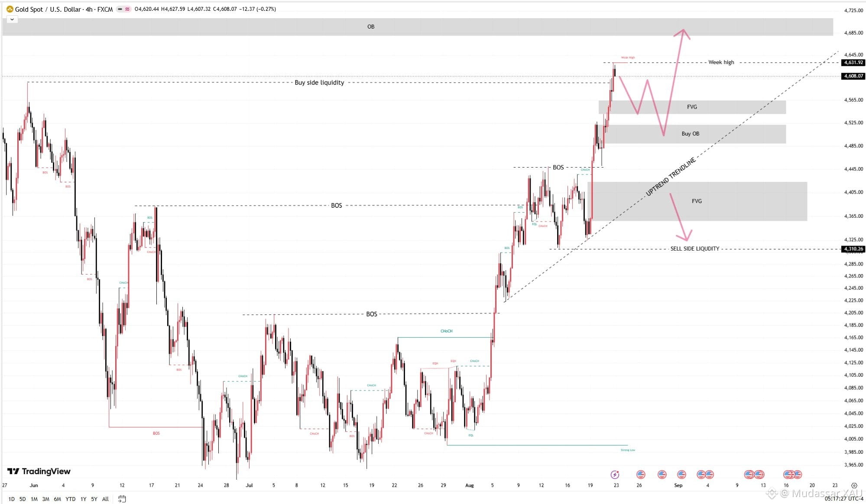
Task: Open the economic event flag above Sep label
Action: pyautogui.click(x=681, y=475)
